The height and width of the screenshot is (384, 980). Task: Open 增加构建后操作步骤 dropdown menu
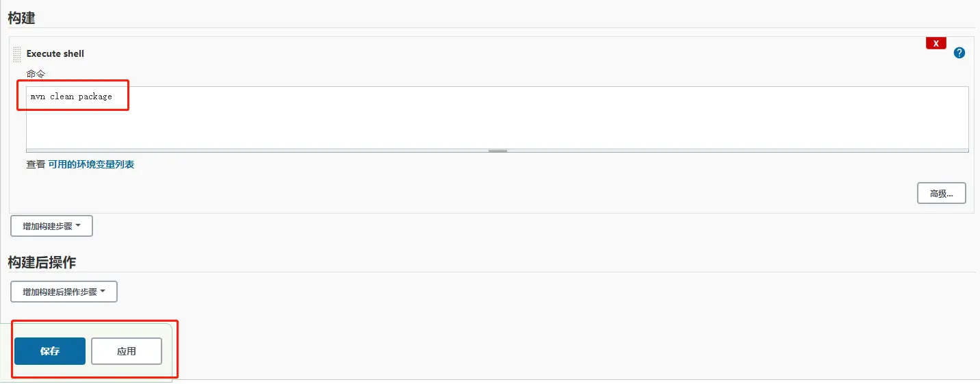pyautogui.click(x=64, y=292)
